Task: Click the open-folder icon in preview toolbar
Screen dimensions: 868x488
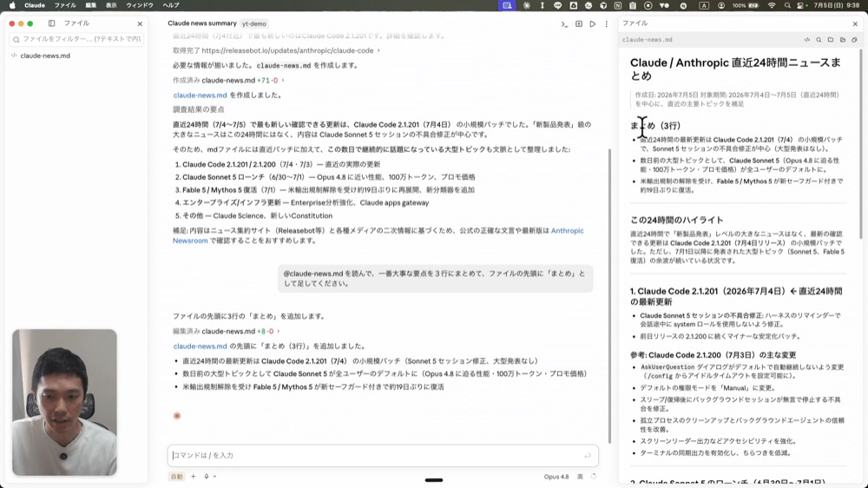Action: [x=843, y=40]
